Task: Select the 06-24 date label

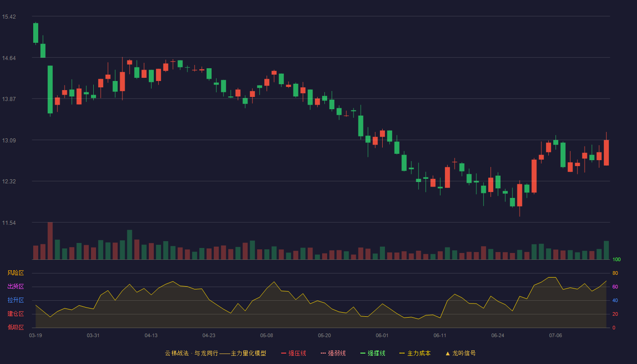Action: click(498, 335)
